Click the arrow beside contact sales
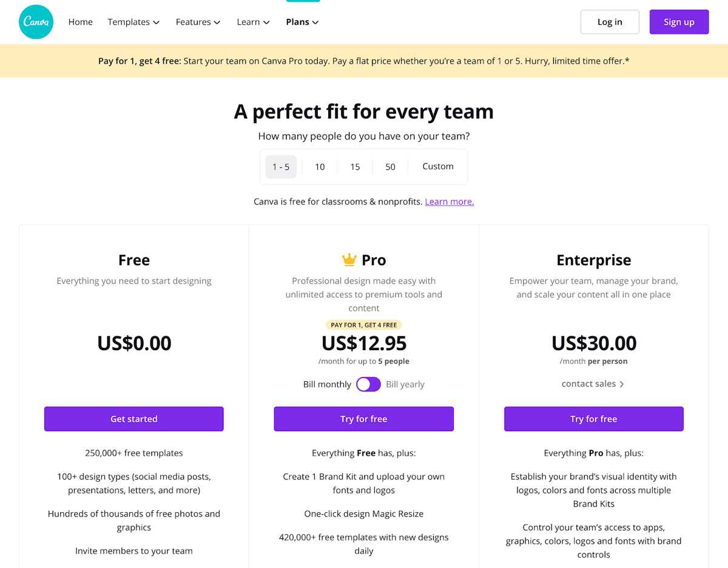This screenshot has width=728, height=568. [x=622, y=384]
